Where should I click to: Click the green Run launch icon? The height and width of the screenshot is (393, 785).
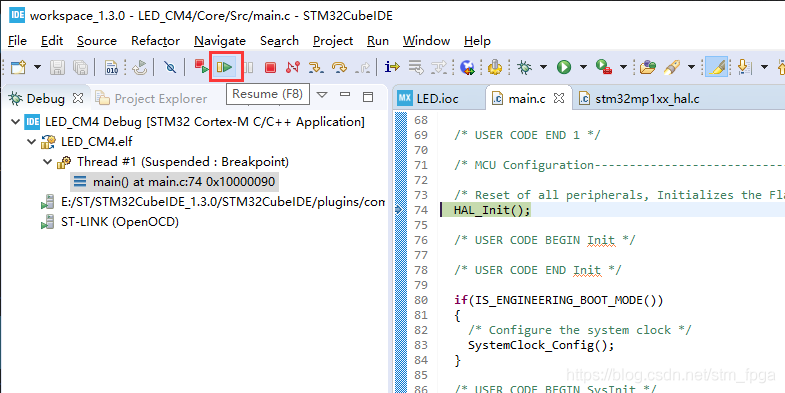click(x=564, y=67)
